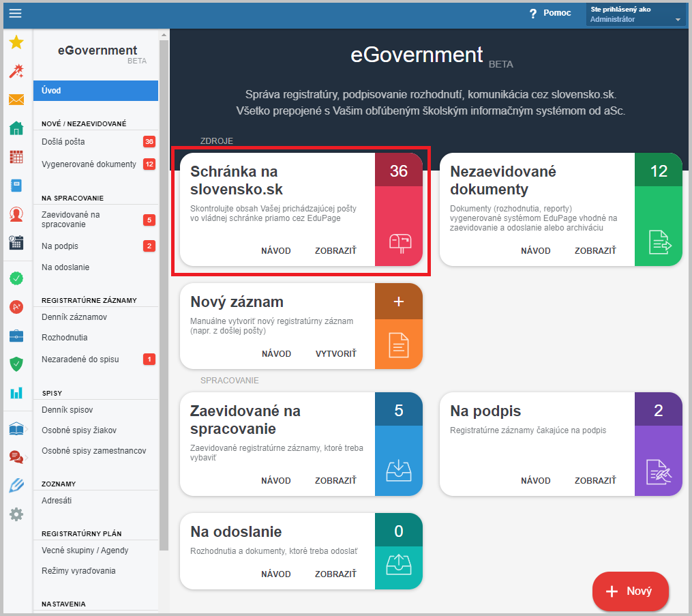Image resolution: width=692 pixels, height=616 pixels.
Task: Click the green circle checkmark icon
Action: click(x=16, y=278)
